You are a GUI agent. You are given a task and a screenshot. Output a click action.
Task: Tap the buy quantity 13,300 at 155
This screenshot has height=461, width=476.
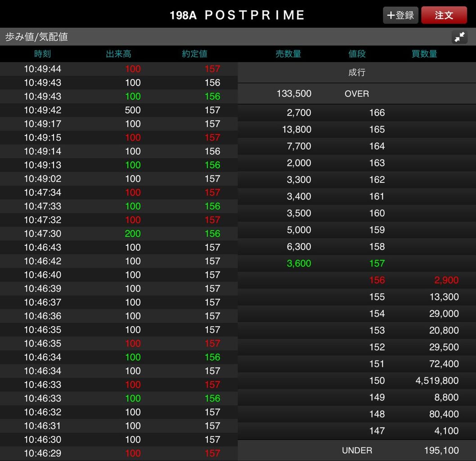point(444,297)
